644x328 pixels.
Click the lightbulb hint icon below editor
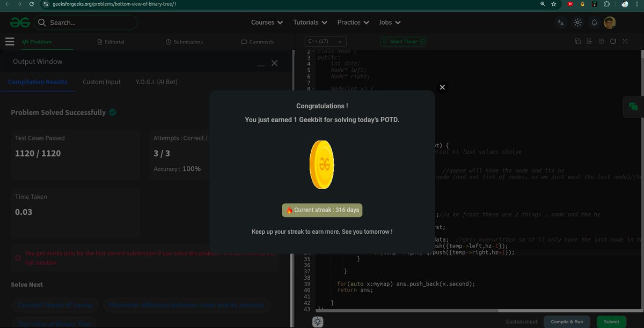click(318, 322)
